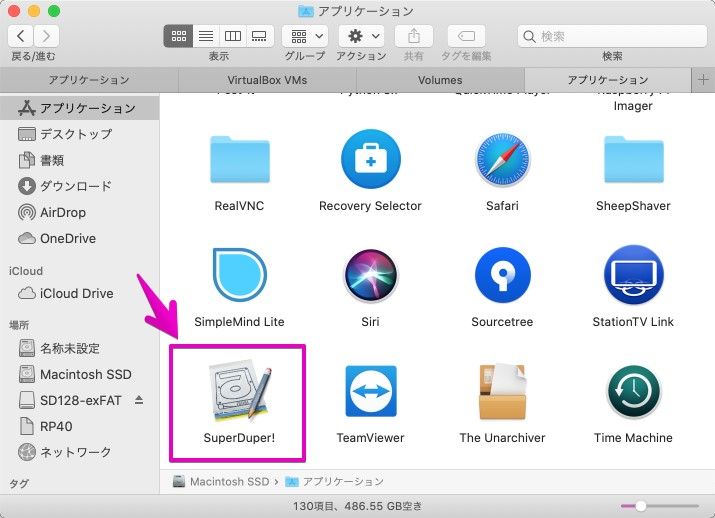Open OneDrive in the sidebar
715x518 pixels.
(x=79, y=238)
